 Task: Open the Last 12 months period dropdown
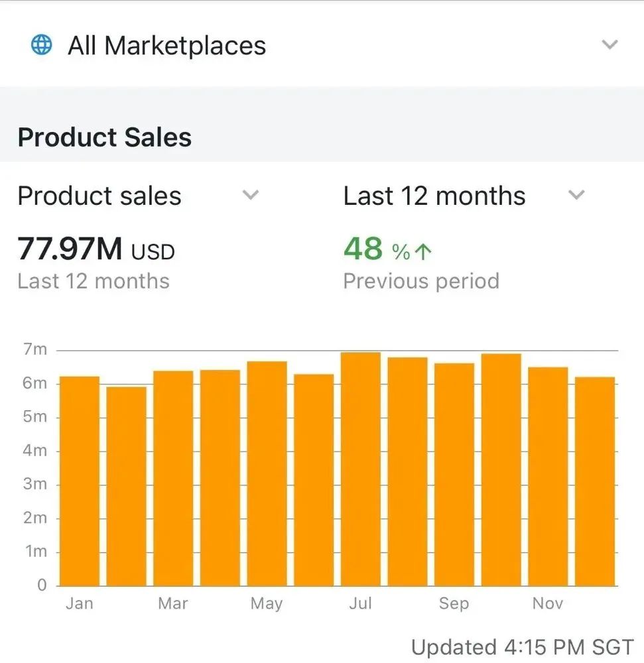[577, 196]
